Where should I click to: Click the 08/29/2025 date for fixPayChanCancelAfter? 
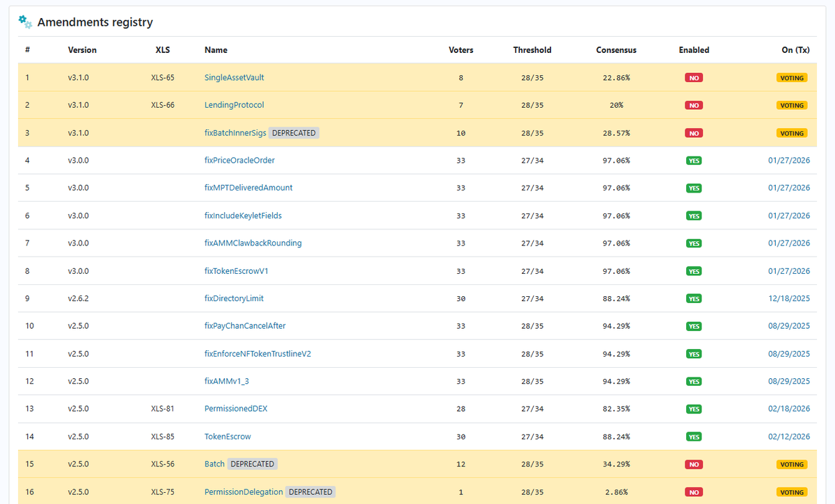pyautogui.click(x=789, y=326)
